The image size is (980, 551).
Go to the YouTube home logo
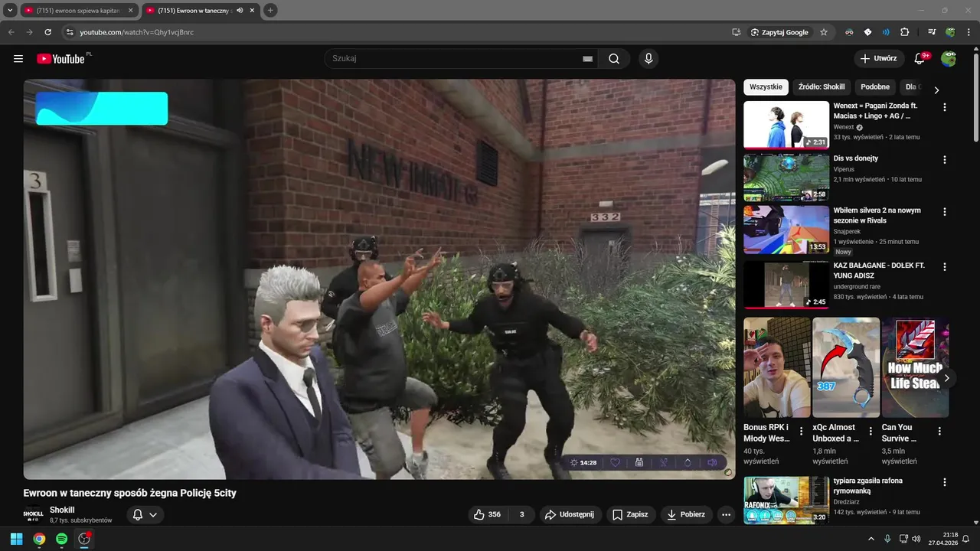(x=60, y=59)
